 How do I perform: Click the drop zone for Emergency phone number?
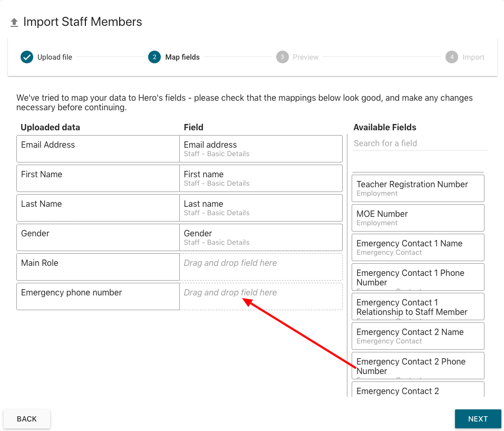tap(261, 296)
